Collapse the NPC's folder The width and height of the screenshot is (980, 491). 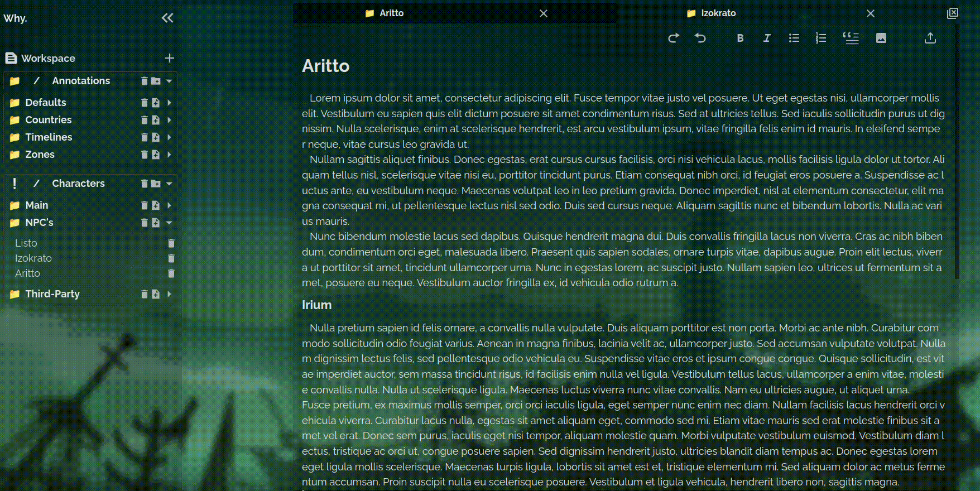[169, 223]
